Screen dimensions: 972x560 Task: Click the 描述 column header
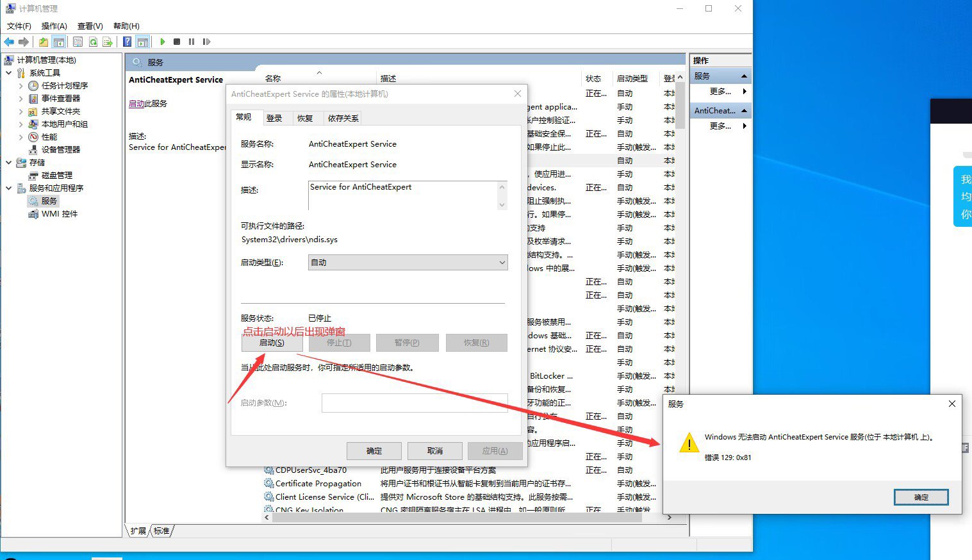[479, 78]
